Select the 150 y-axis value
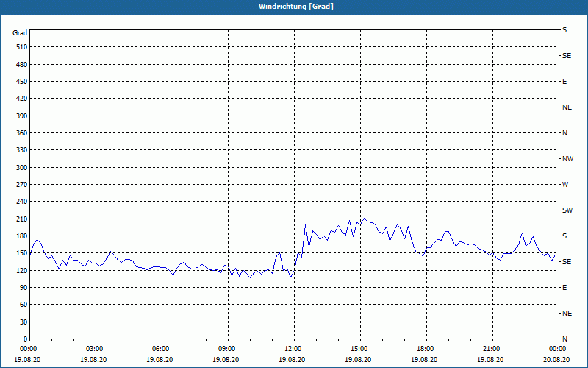Screen dimensions: 588x368 (22, 253)
